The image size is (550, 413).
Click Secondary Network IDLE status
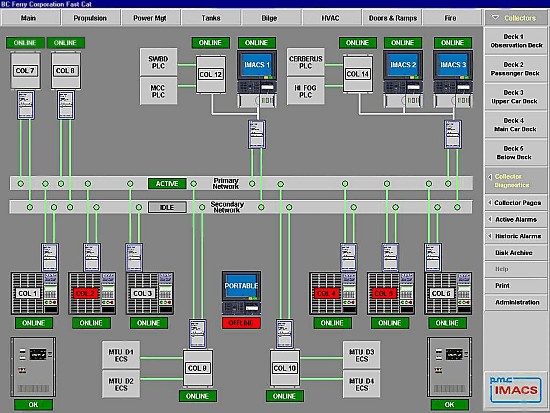pos(167,207)
